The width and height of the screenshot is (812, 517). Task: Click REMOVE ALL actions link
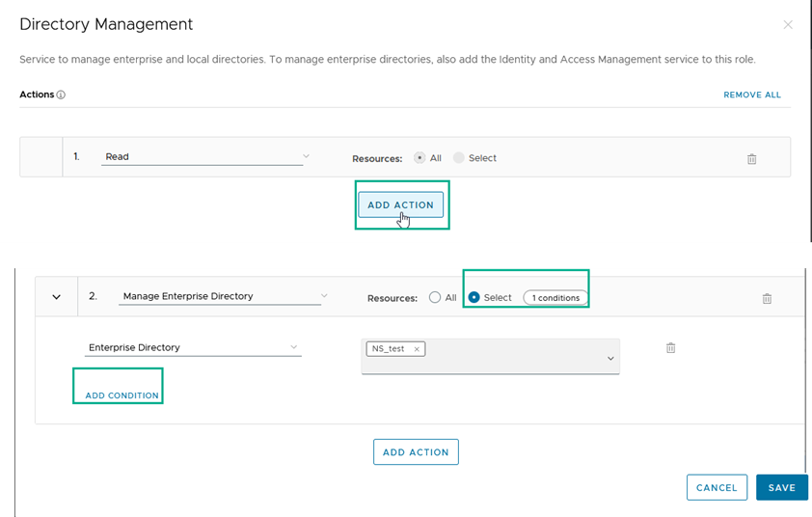[752, 95]
